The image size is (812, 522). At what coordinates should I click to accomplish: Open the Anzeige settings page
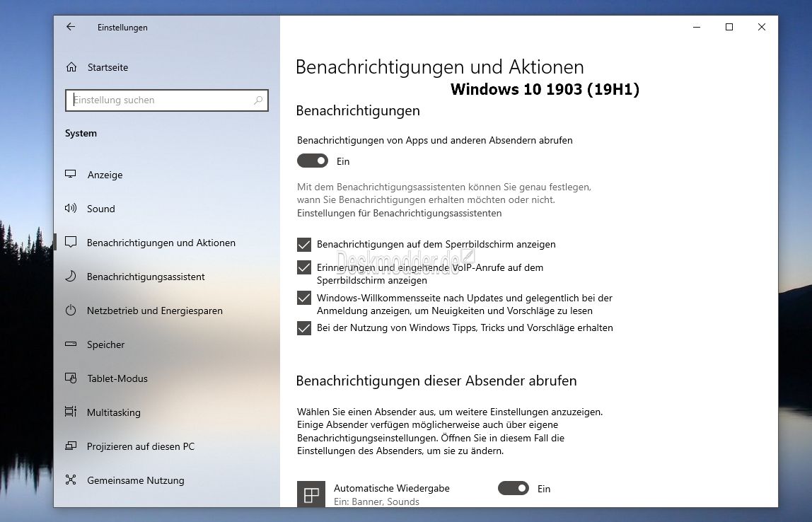[x=167, y=175]
